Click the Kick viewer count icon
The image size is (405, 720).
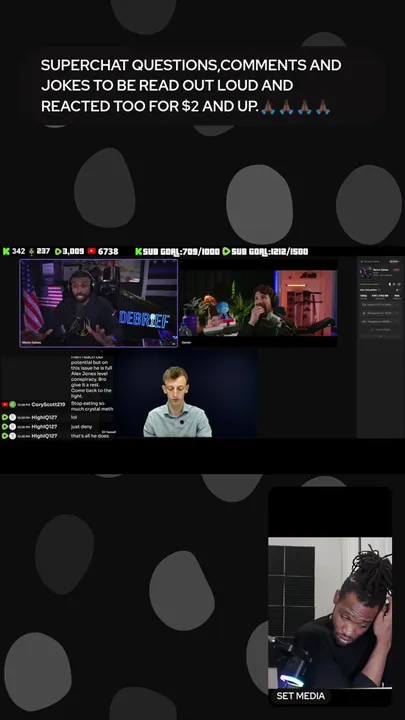(6, 251)
